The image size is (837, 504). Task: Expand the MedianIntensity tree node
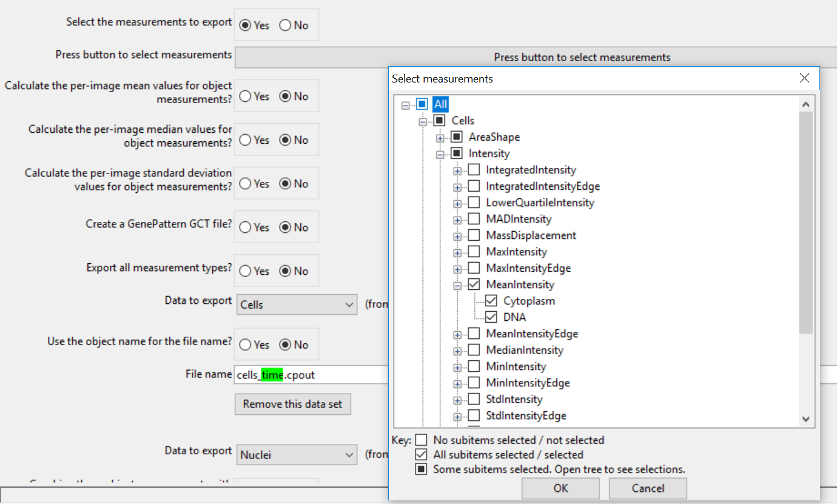click(457, 351)
